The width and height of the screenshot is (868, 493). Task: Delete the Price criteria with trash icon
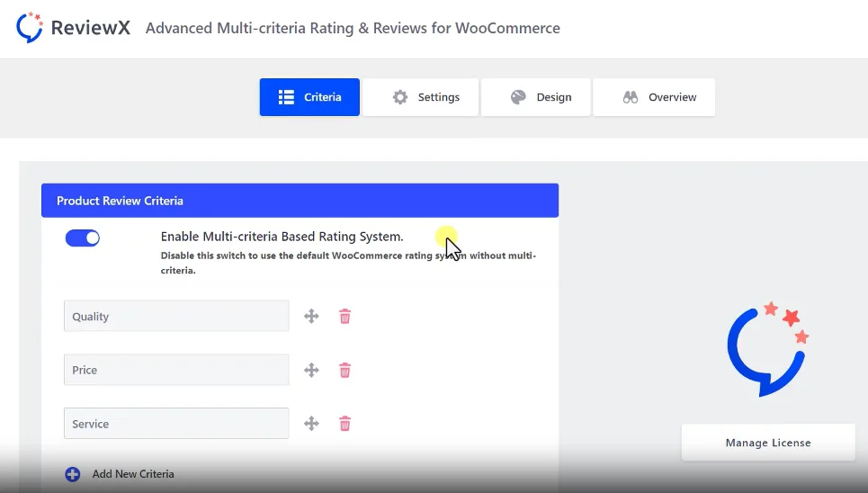pos(345,370)
